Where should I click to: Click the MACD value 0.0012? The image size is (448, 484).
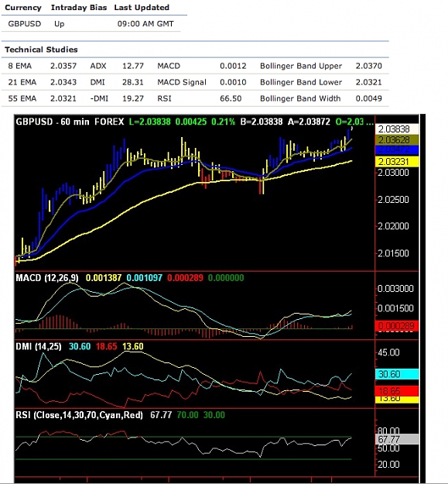tap(233, 66)
